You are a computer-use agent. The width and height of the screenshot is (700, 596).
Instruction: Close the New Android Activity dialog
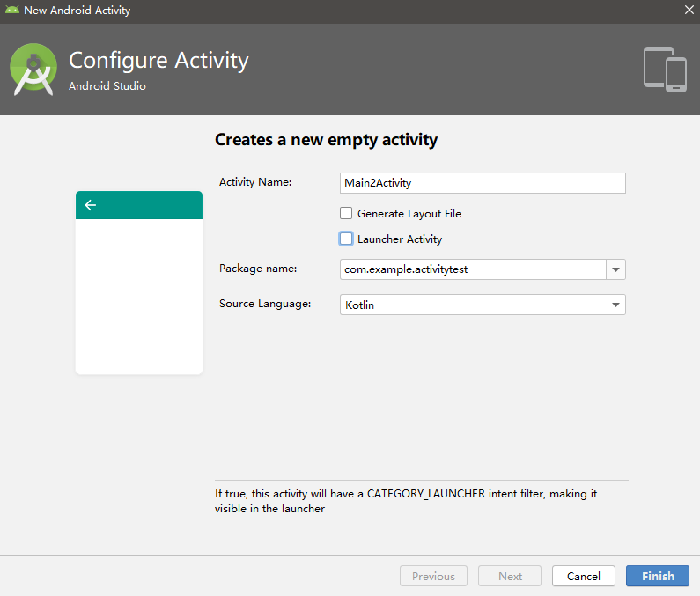(x=689, y=10)
